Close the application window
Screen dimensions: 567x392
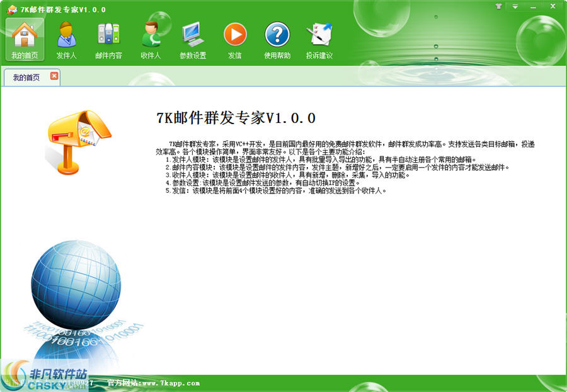coord(553,6)
